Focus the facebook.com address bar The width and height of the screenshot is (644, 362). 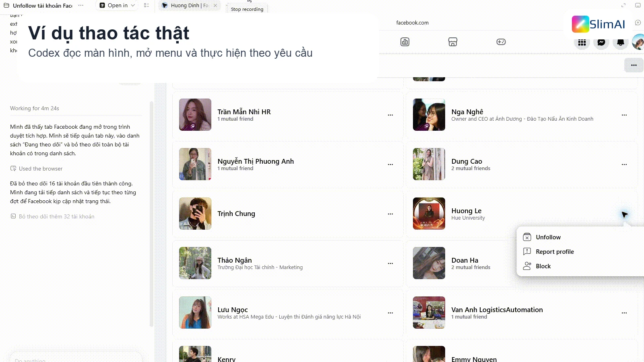click(412, 23)
